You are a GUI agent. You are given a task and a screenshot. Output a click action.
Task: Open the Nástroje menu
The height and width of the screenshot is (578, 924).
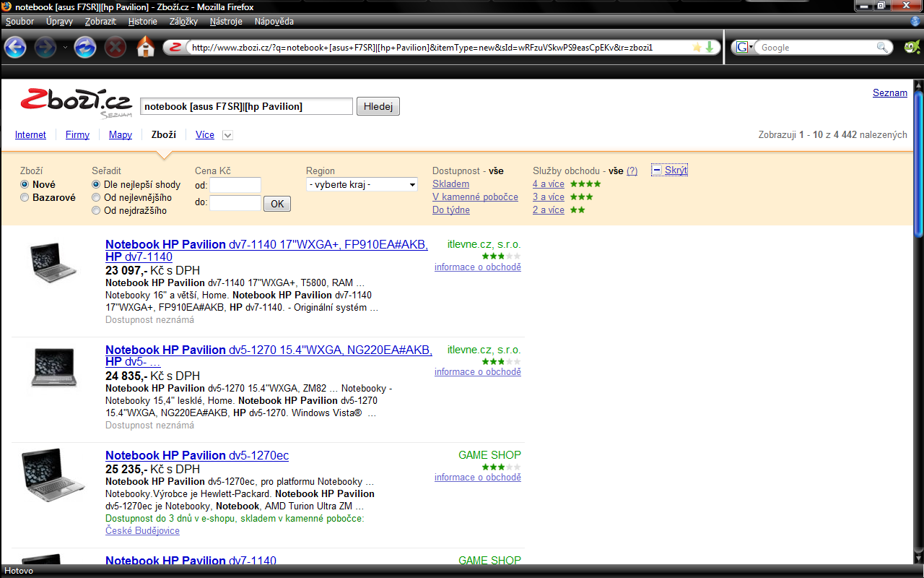[226, 22]
